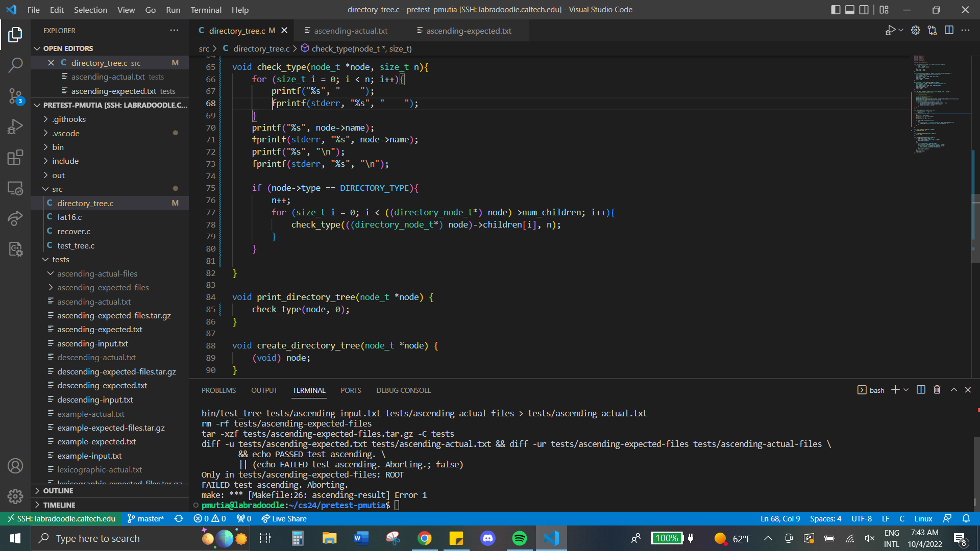Open Run and Debug view
Viewport: 980px width, 551px height.
pyautogui.click(x=15, y=126)
